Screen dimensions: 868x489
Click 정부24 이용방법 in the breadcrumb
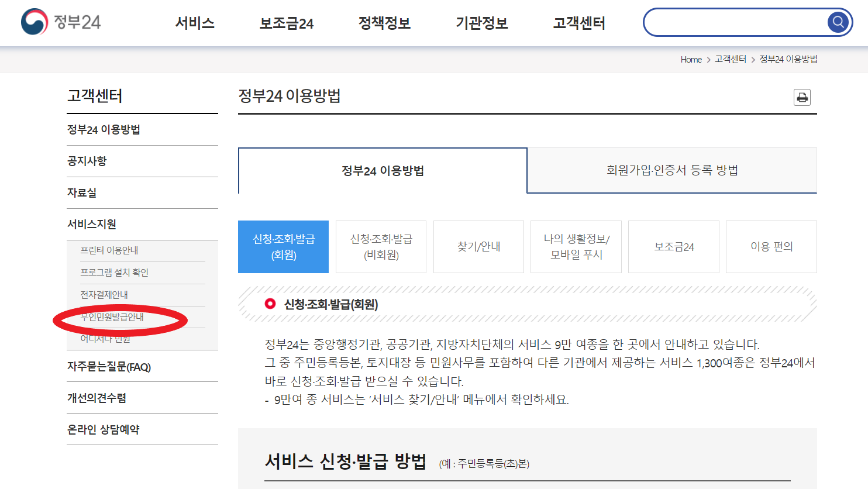coord(788,59)
